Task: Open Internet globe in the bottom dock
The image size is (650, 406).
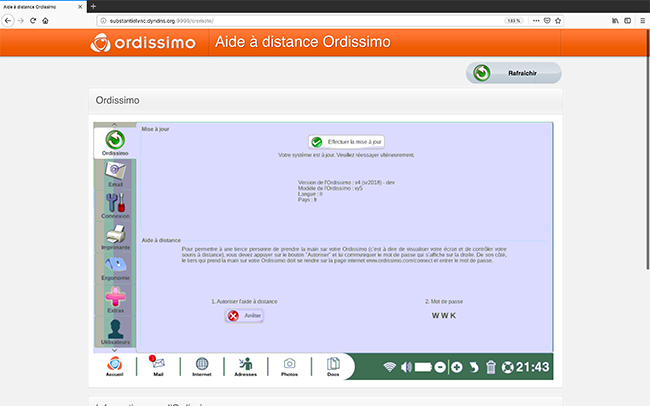Action: click(x=202, y=366)
